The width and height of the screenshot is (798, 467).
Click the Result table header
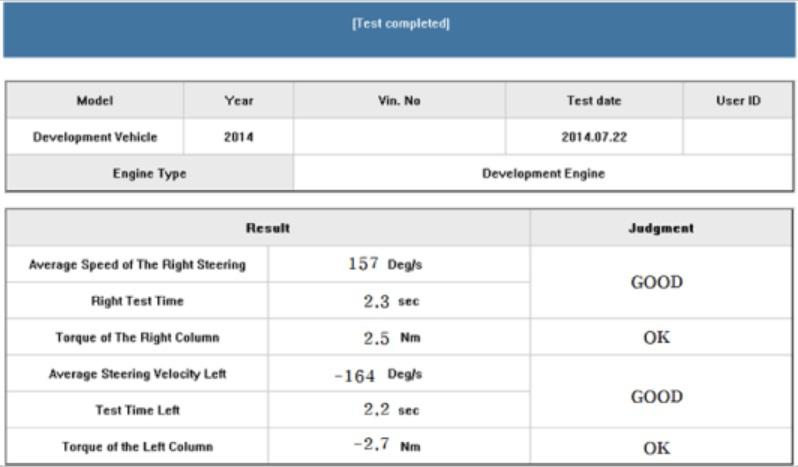coord(268,228)
